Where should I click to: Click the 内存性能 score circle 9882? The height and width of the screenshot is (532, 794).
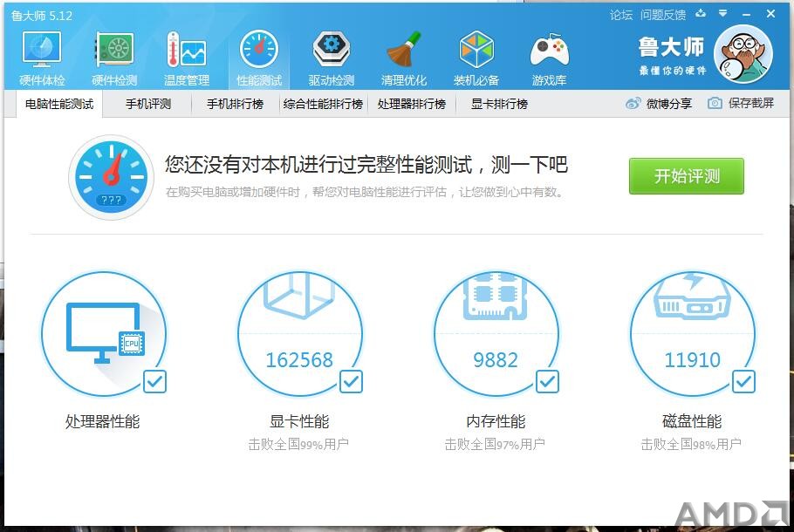[496, 333]
